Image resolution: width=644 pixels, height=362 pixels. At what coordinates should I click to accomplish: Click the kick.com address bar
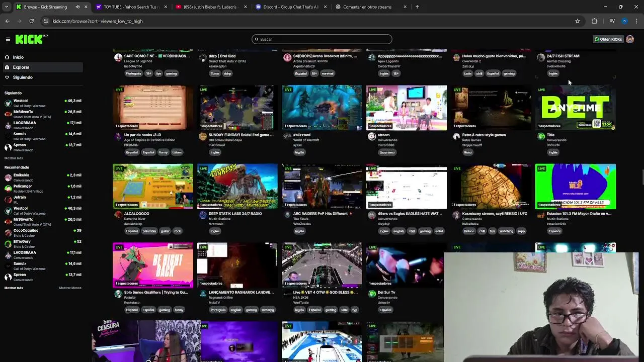tap(312, 21)
